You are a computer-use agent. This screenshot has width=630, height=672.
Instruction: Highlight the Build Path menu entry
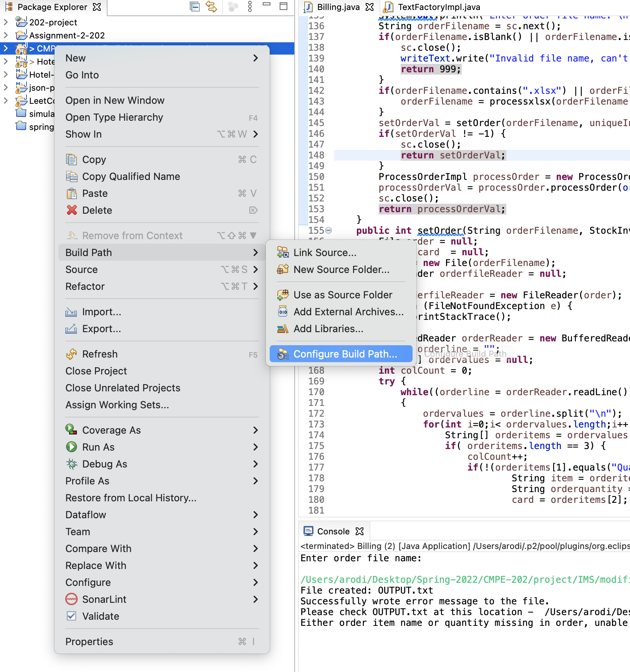pos(162,253)
